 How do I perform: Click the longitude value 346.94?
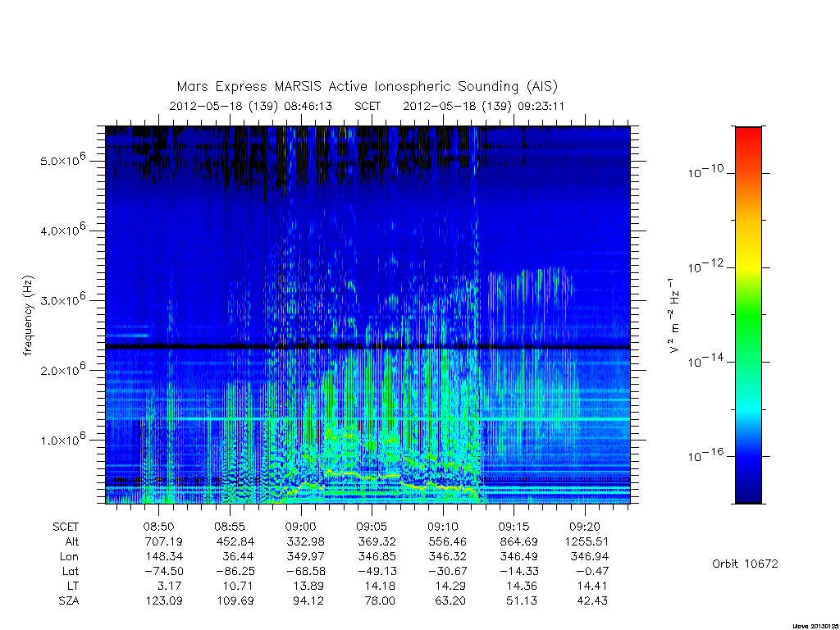click(591, 557)
